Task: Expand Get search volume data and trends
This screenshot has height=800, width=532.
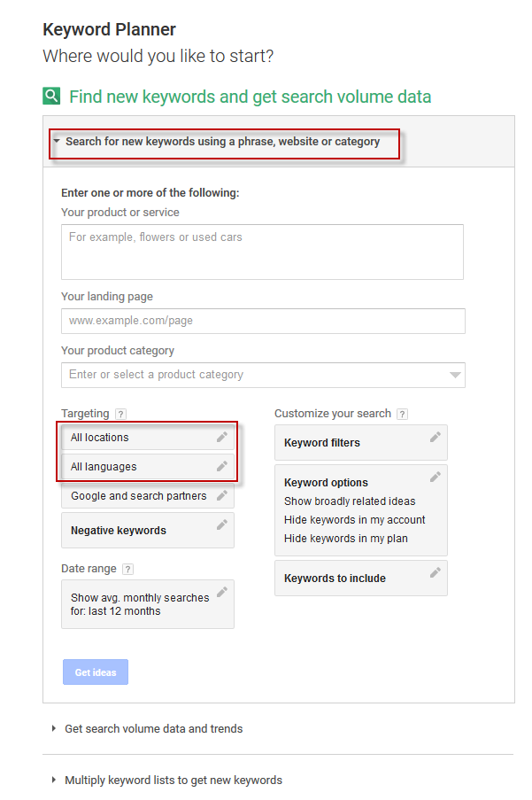Action: click(x=148, y=728)
